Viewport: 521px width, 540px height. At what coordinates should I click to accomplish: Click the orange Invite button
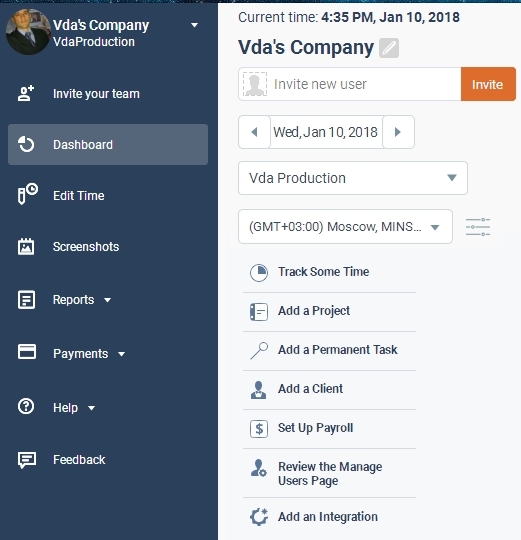click(488, 84)
